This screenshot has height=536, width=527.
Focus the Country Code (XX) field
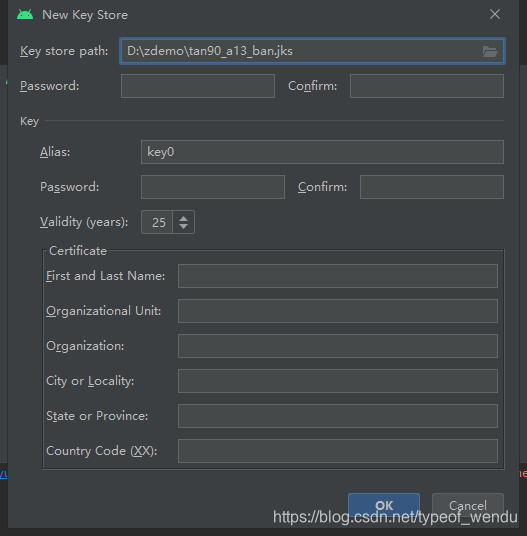coord(338,451)
